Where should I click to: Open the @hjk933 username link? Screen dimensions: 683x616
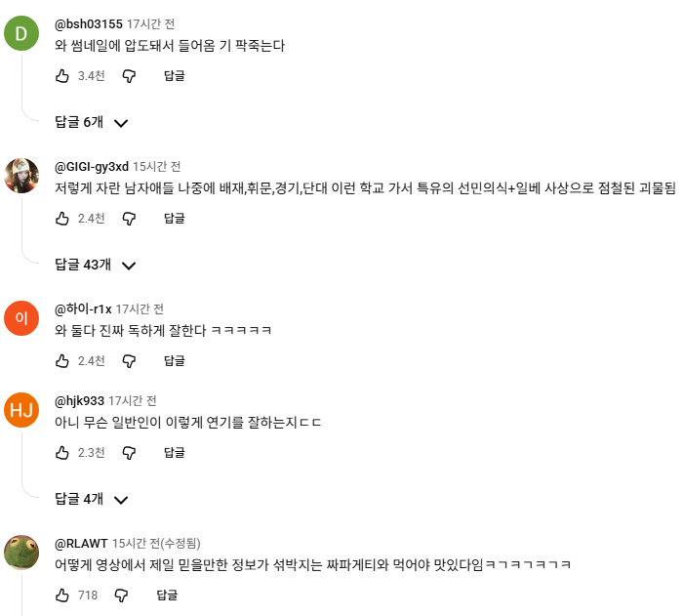pyautogui.click(x=79, y=400)
